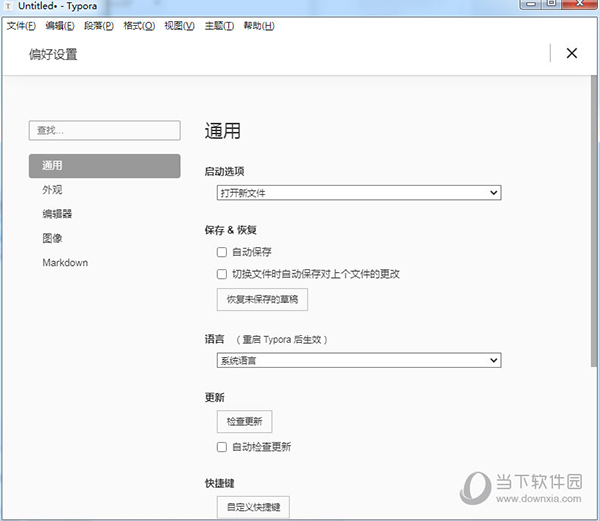Open the 视图(V) menu
Viewport: 600px width, 521px height.
point(179,26)
